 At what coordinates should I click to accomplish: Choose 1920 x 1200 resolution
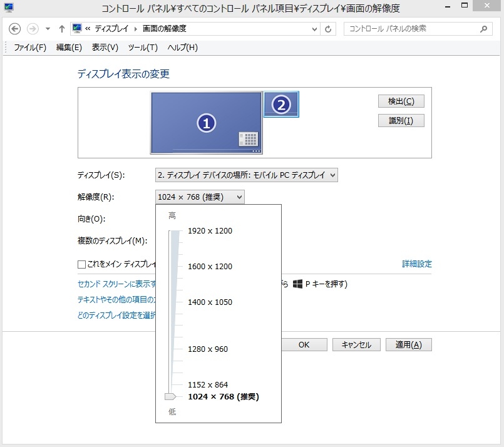click(210, 231)
